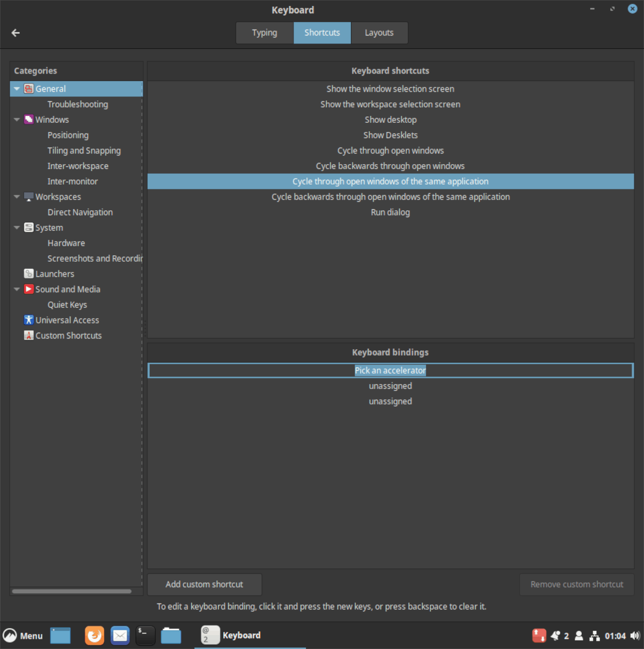Select the Run dialog shortcut entry

coord(390,212)
